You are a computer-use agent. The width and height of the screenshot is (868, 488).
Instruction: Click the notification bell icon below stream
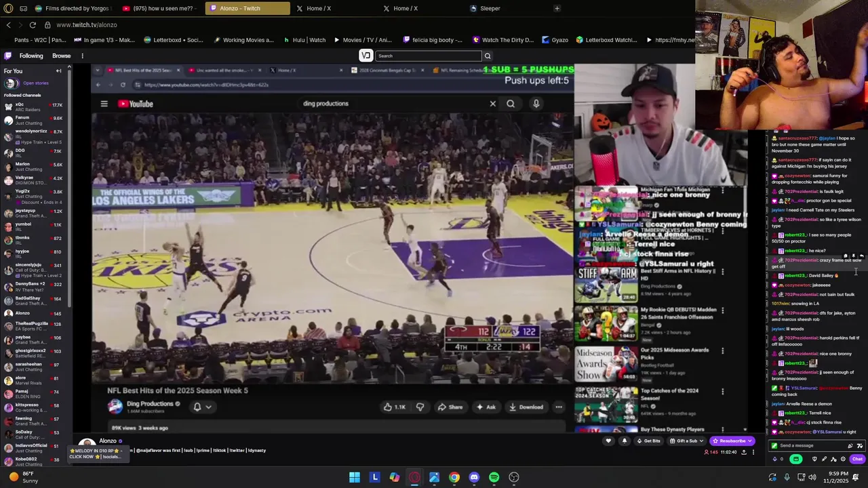[x=625, y=441]
